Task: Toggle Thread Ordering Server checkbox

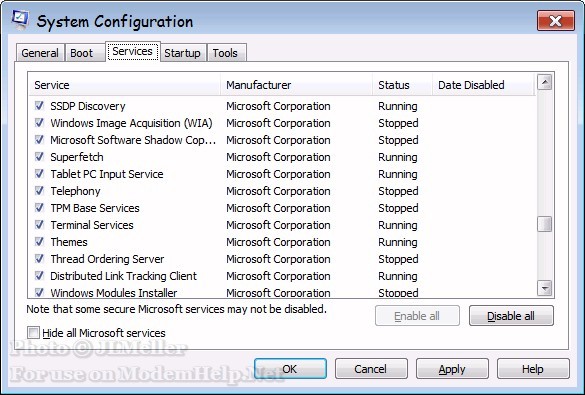Action: click(x=39, y=259)
